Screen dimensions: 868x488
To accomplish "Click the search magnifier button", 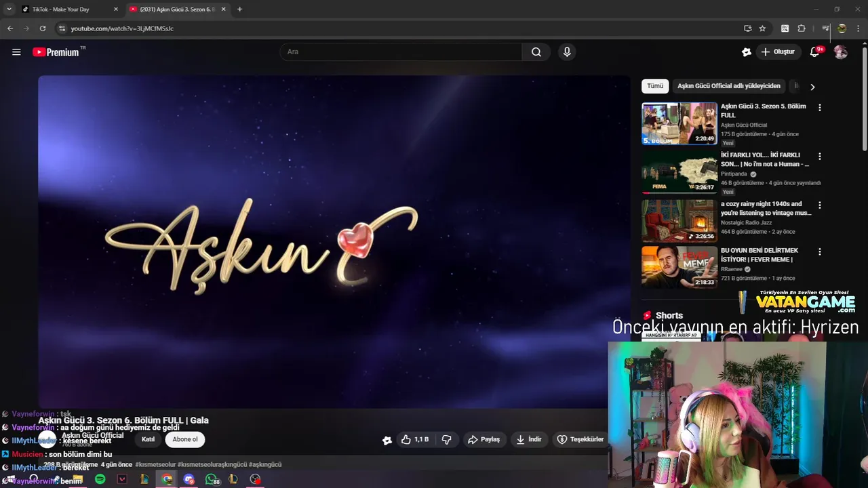I will point(536,52).
